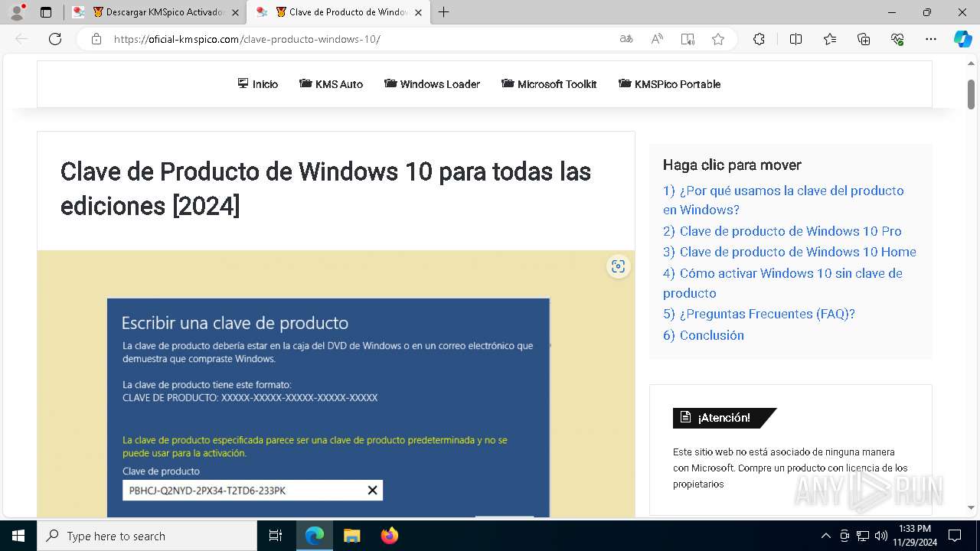This screenshot has height=551, width=980.
Task: Open the Microsoft Toolkit menu item
Action: 549,84
